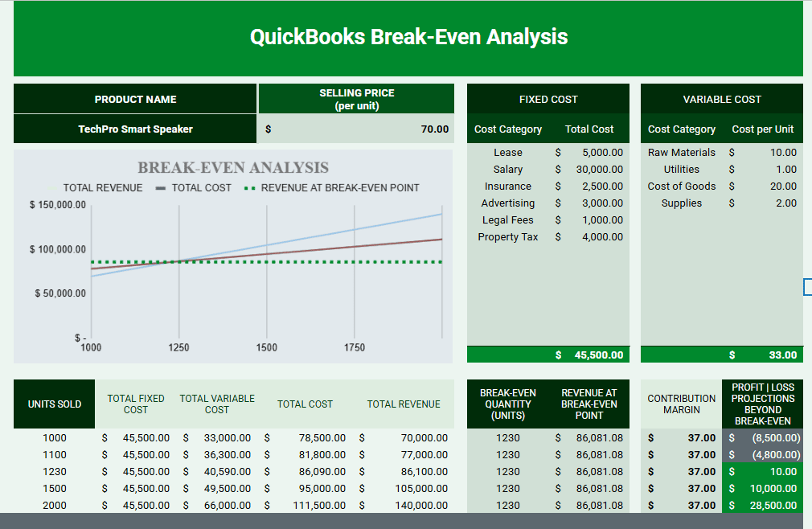Screen dimensions: 812x529
Task: Select the QuickBooks Break-Even Analysis title cell
Action: coord(408,39)
